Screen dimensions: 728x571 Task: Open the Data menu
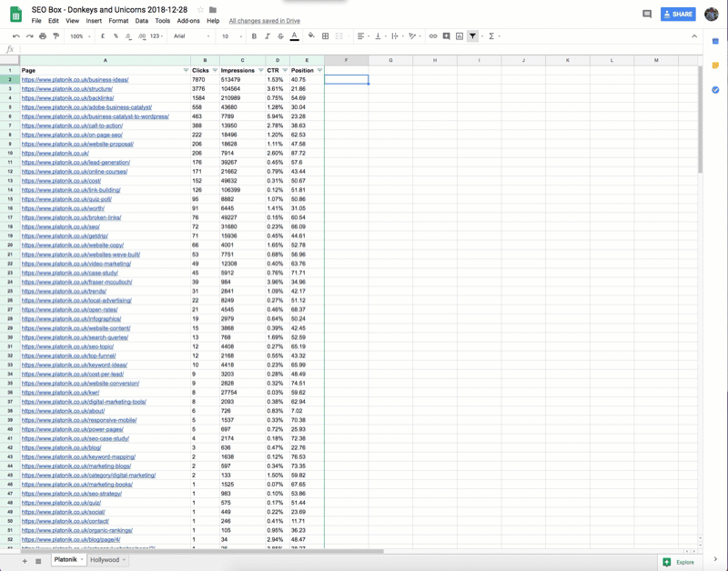point(141,20)
